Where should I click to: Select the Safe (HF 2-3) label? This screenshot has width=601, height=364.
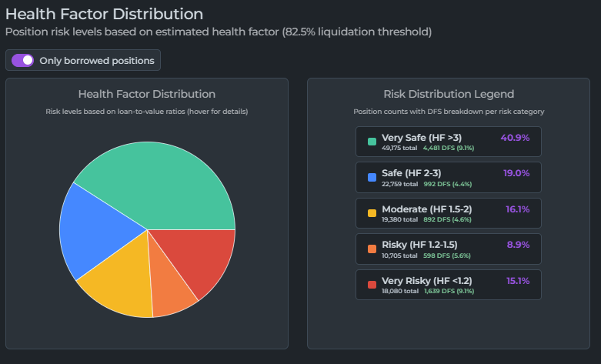click(411, 173)
